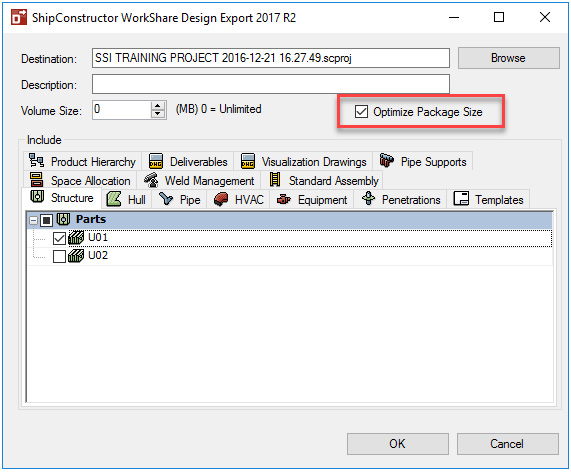This screenshot has height=472, width=571.
Task: Click the Weld Management icon
Action: [x=151, y=180]
